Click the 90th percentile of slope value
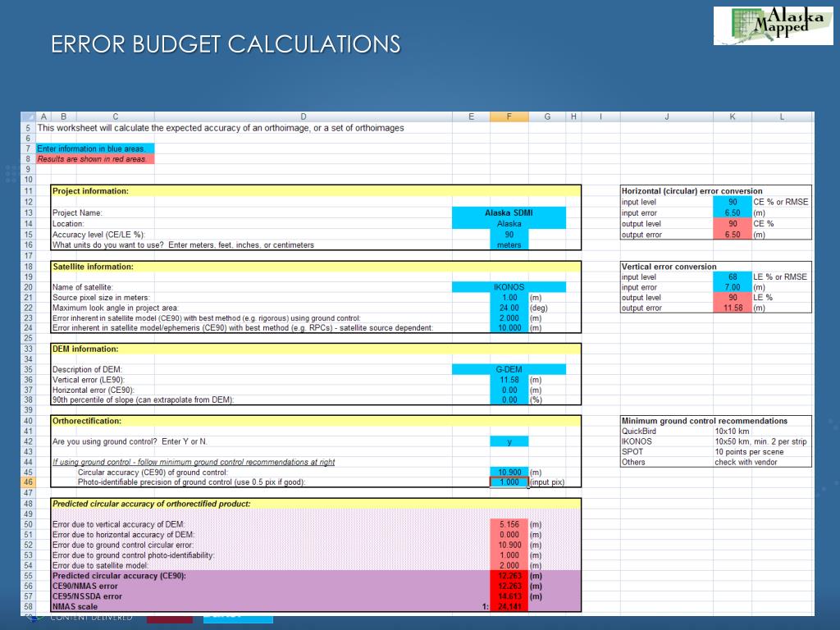Viewport: 840px width, 630px height. click(x=509, y=399)
